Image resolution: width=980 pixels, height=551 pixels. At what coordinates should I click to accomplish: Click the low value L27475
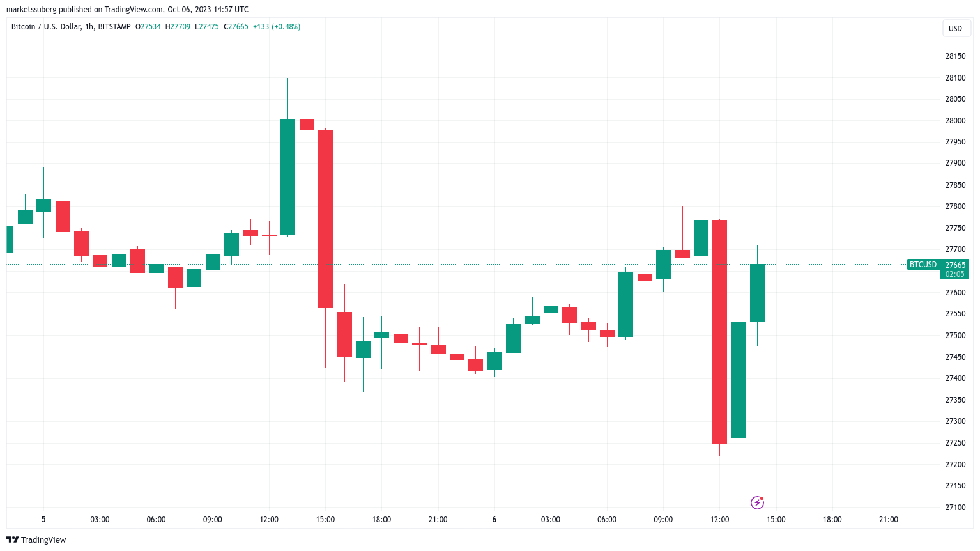(207, 27)
